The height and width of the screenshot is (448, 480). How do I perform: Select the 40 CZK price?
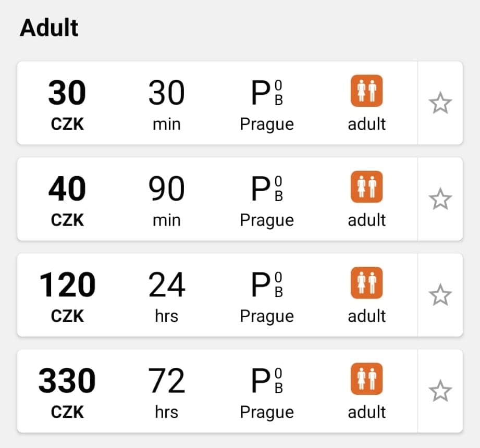pos(67,201)
